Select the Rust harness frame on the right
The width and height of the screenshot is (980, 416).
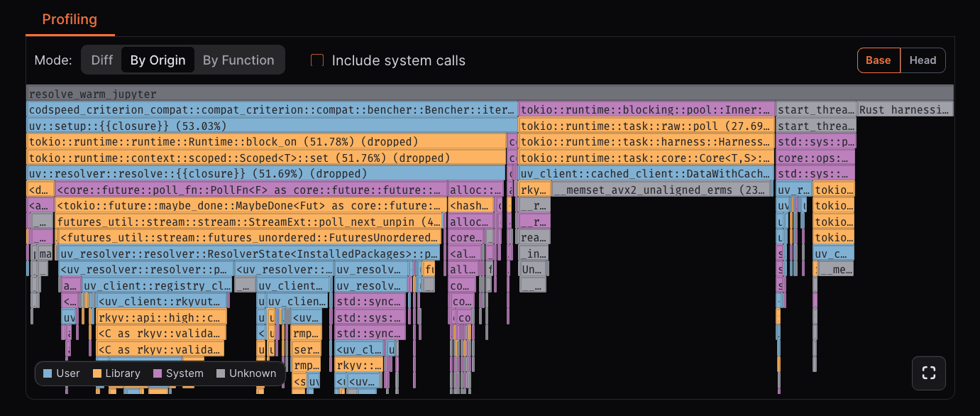click(x=905, y=109)
